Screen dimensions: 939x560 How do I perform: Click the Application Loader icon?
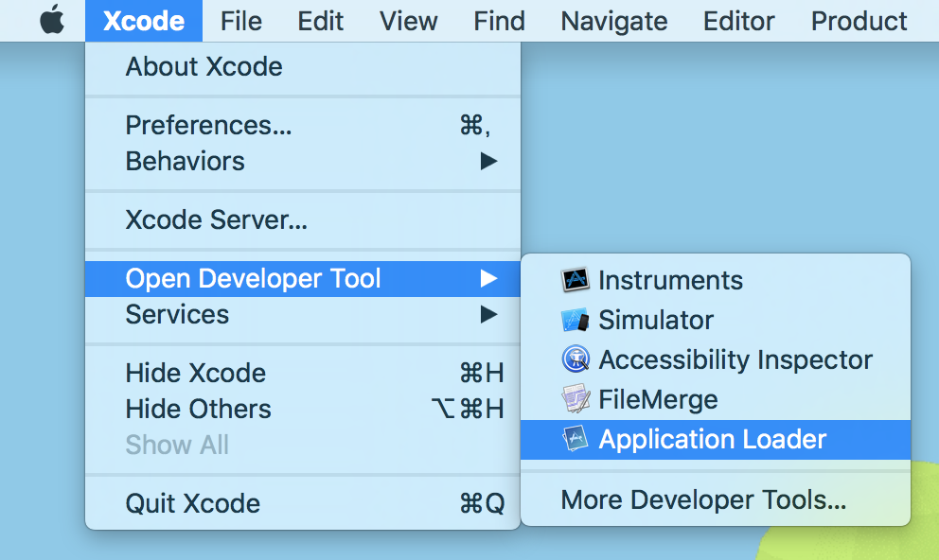point(576,439)
